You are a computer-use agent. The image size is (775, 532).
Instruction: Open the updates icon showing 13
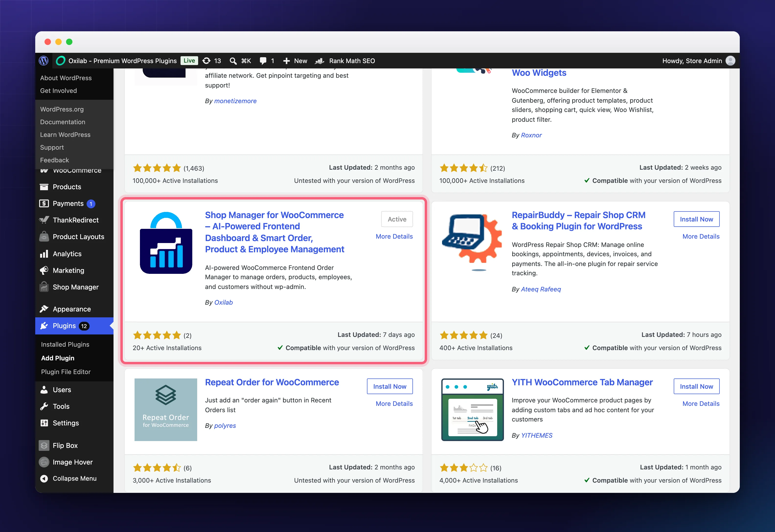click(206, 61)
